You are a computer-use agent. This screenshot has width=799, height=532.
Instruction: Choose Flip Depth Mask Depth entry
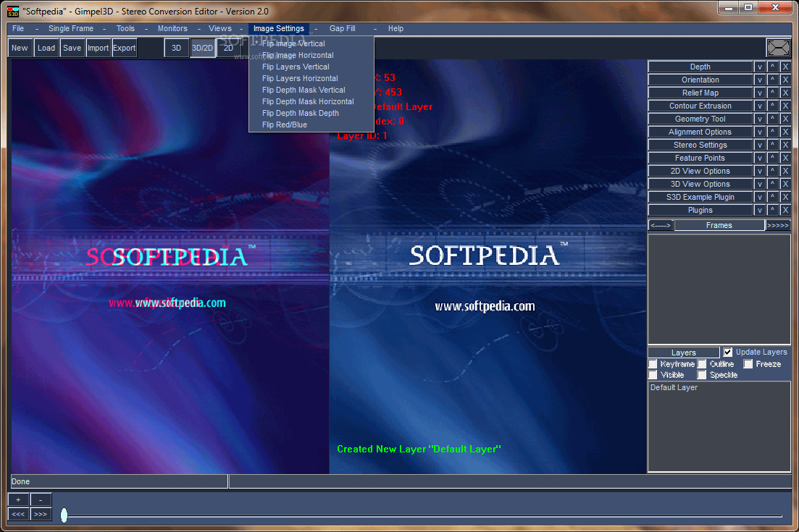(x=300, y=113)
